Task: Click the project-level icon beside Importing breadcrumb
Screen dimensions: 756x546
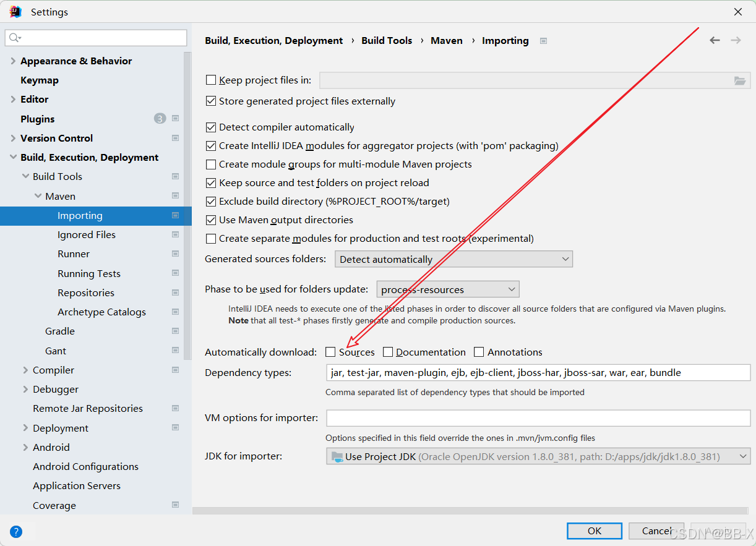Action: (x=543, y=41)
